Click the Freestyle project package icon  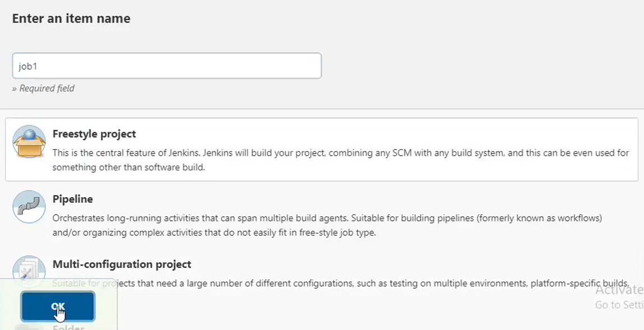[x=29, y=141]
